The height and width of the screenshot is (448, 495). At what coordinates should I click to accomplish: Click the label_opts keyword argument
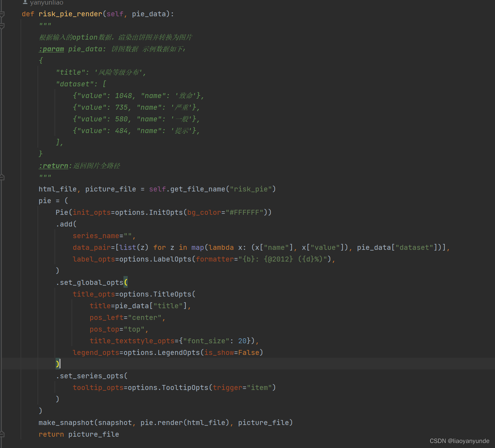[x=94, y=259]
